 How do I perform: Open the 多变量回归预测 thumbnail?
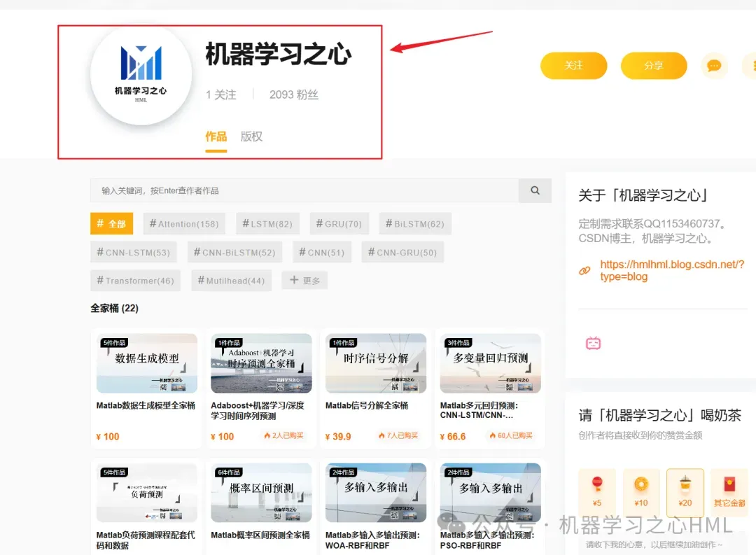(490, 363)
